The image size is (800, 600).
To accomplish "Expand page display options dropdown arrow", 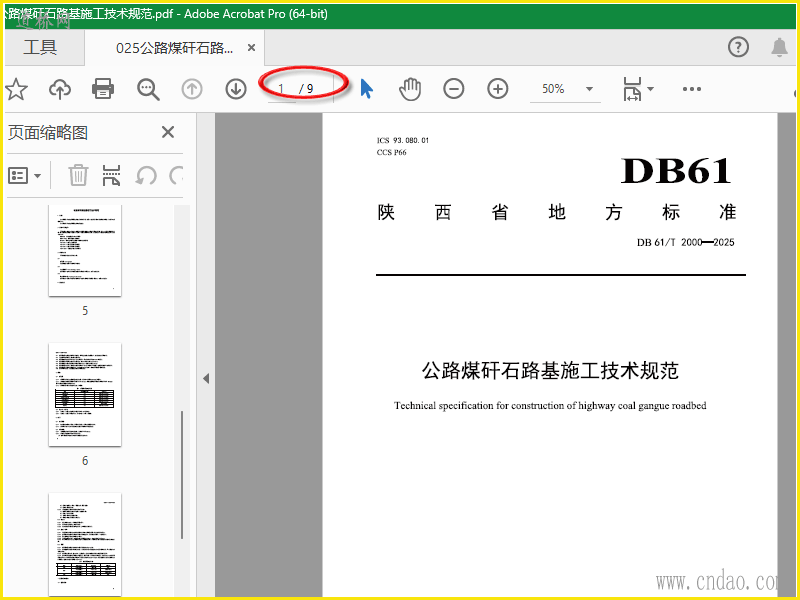I will (651, 89).
